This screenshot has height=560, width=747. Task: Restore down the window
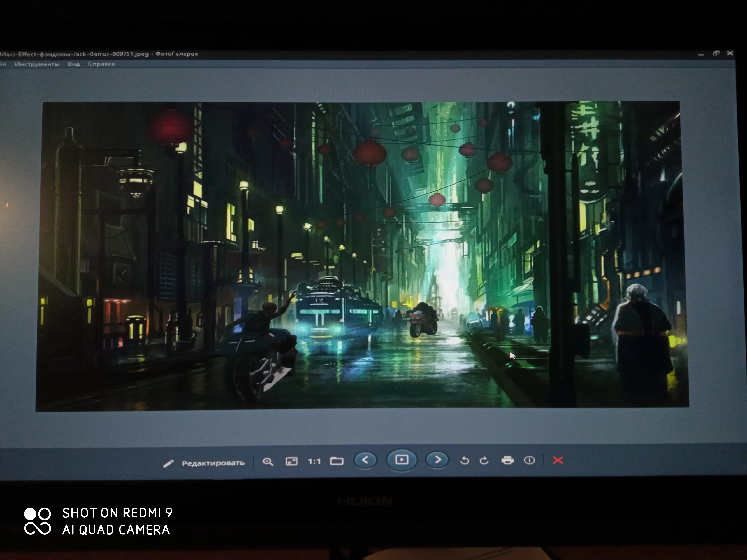click(x=716, y=53)
